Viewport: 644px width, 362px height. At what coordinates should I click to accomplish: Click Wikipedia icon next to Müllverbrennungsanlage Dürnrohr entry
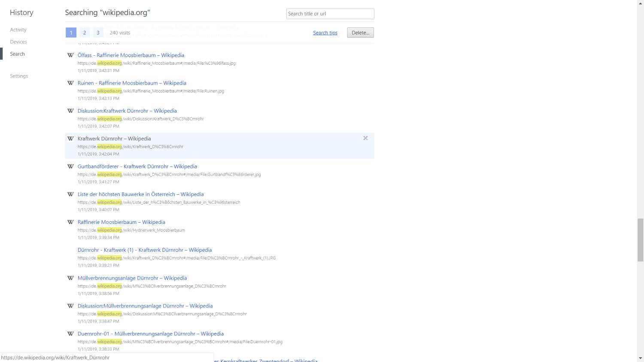pyautogui.click(x=70, y=278)
